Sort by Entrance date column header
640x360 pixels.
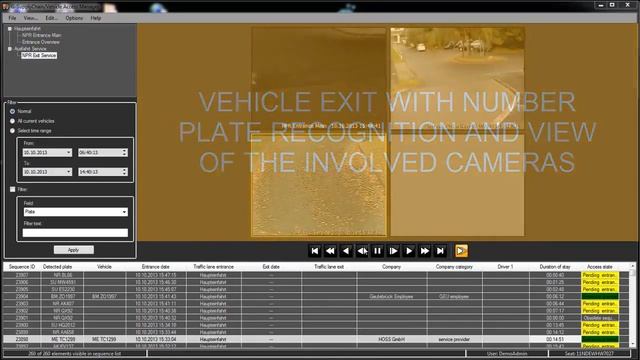[x=156, y=267]
